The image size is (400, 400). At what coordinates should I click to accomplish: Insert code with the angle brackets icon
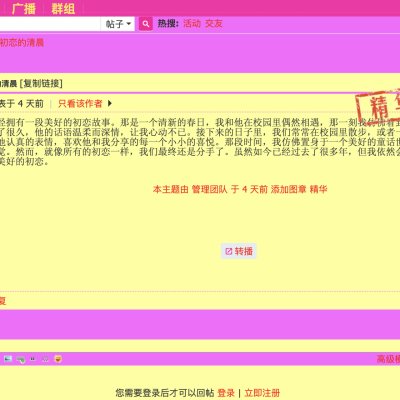click(x=45, y=359)
